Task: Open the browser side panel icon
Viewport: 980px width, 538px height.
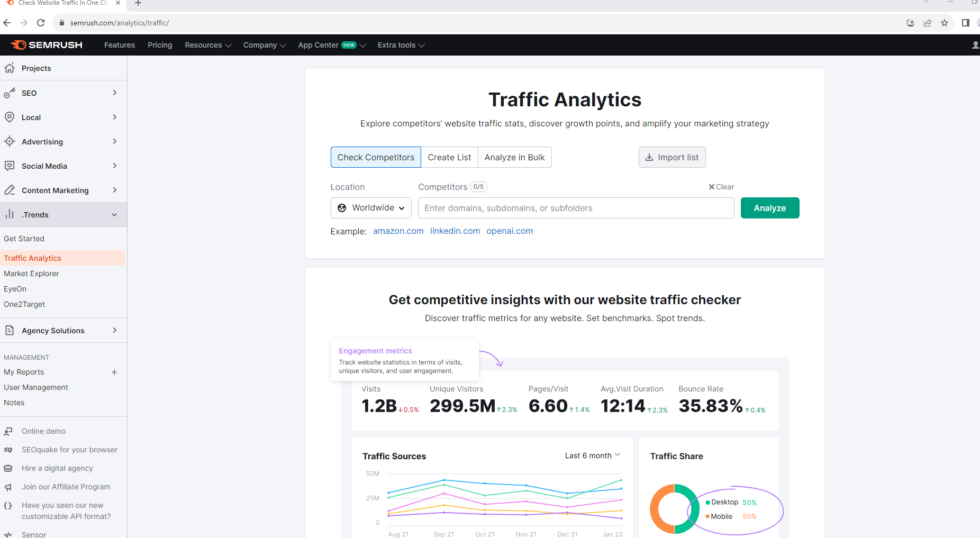Action: click(x=966, y=23)
